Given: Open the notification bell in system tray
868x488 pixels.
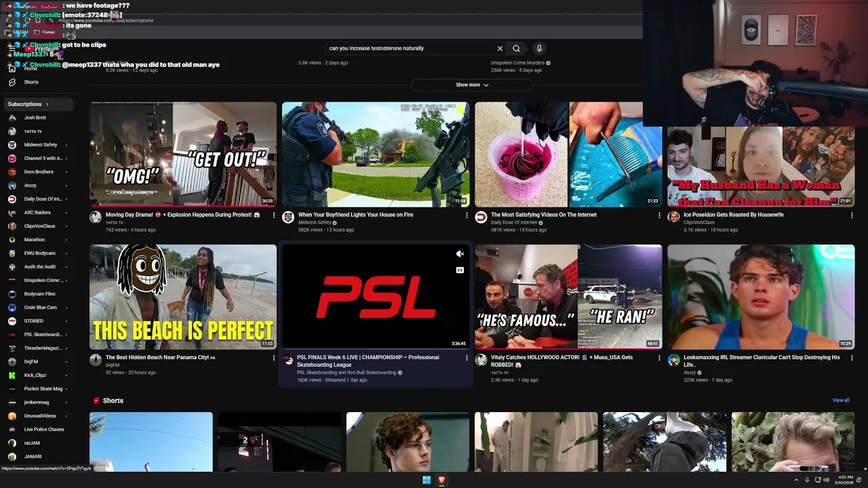Looking at the screenshot, I should 859,480.
